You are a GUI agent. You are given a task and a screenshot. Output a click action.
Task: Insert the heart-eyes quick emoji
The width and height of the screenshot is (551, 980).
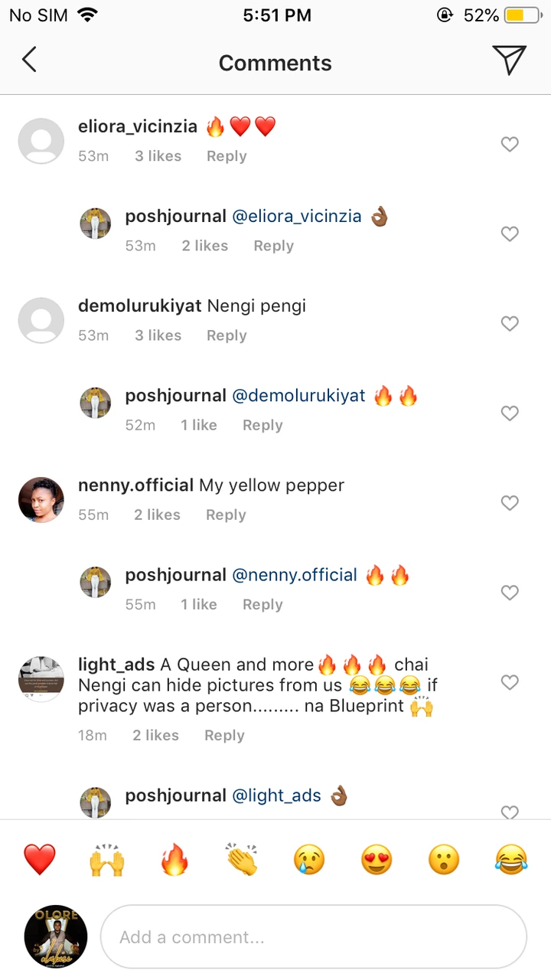coord(376,859)
